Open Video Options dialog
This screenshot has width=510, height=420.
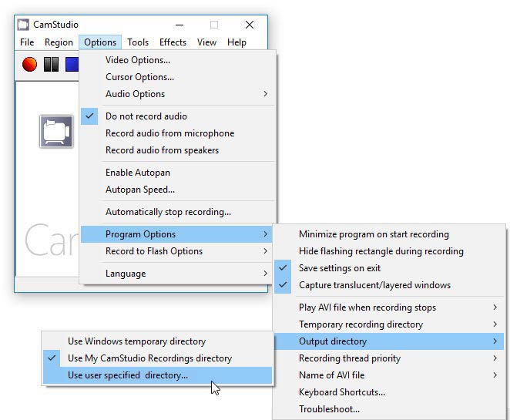pyautogui.click(x=138, y=60)
